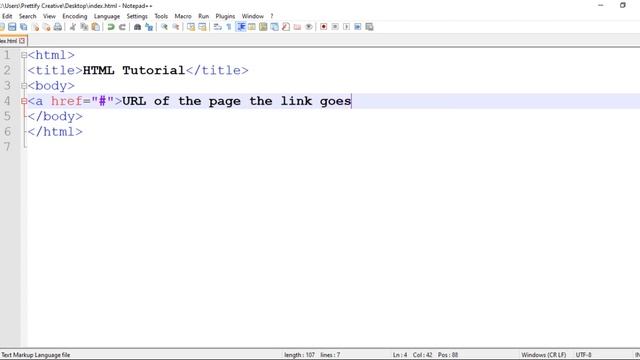640x360 pixels.
Task: Click the Close All documents toolbar icon
Action: pos(47,27)
